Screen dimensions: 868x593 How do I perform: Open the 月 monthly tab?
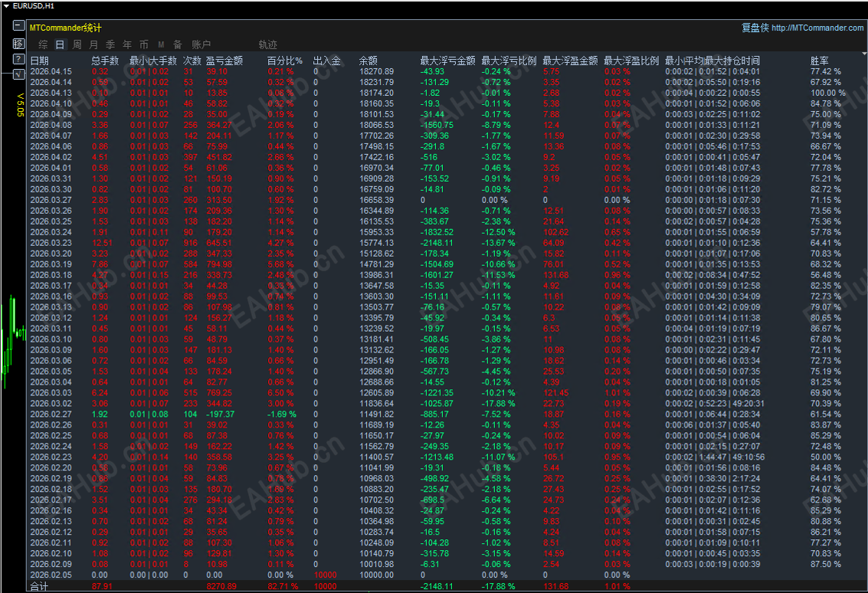[x=93, y=45]
